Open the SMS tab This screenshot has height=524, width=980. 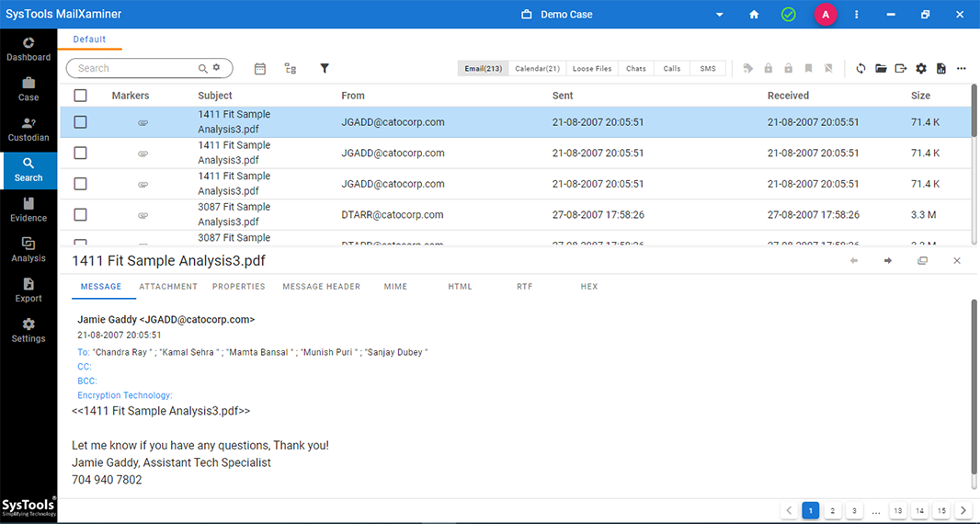click(708, 69)
